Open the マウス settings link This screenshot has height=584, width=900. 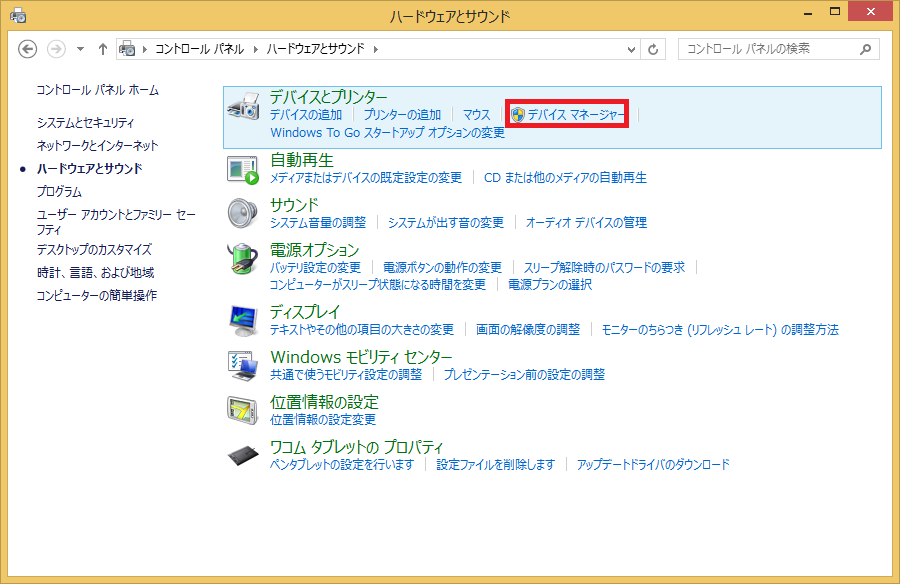coord(477,115)
